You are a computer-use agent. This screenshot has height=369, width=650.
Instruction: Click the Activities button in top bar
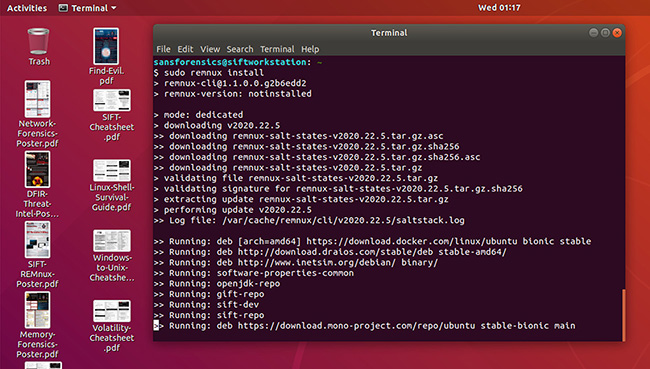click(27, 8)
